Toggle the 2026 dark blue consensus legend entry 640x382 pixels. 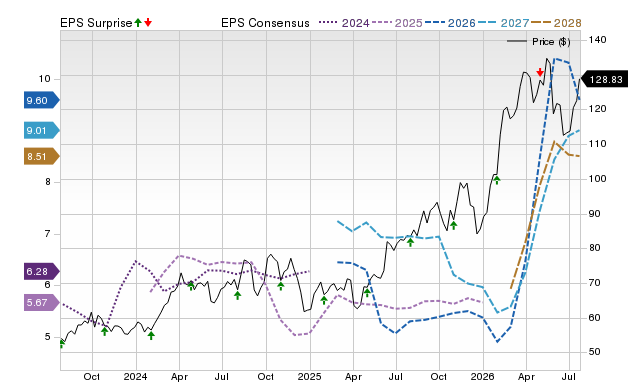click(x=450, y=23)
